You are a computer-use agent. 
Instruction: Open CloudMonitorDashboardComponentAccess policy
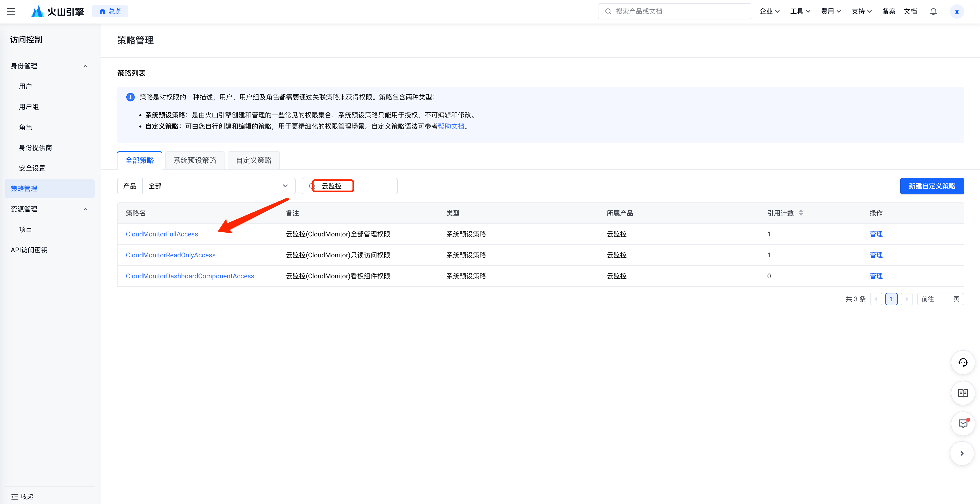click(190, 276)
